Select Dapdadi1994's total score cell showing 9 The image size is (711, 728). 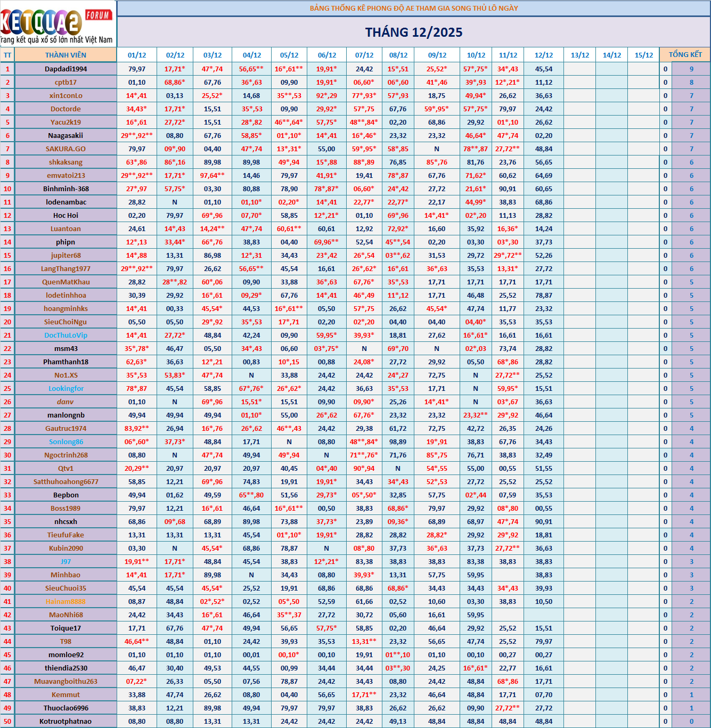[x=691, y=69]
